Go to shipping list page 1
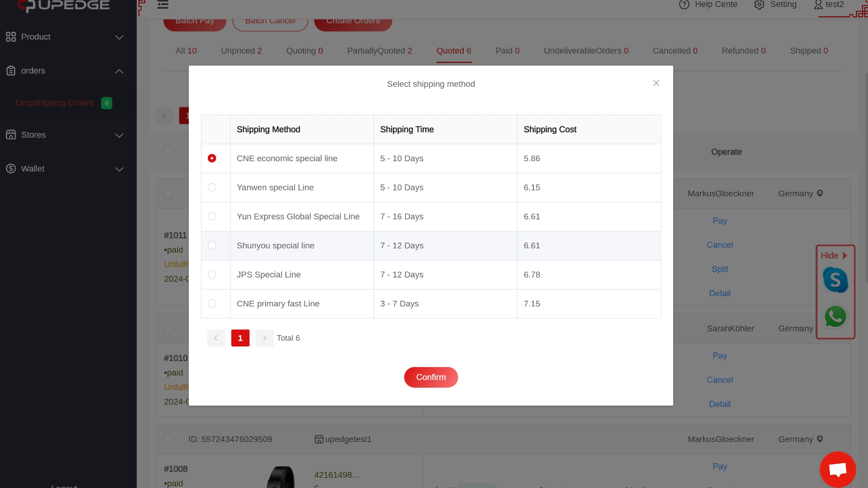 pos(240,338)
